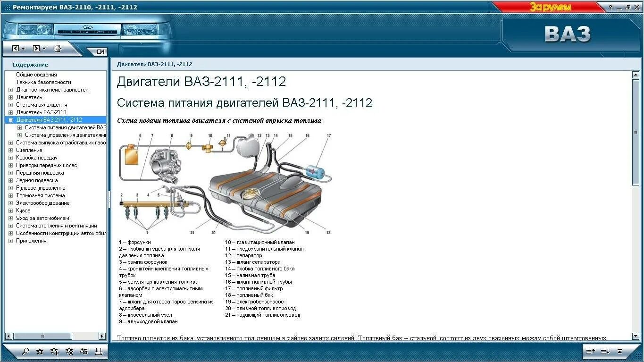Open the back history dropdown arrow

[24, 49]
